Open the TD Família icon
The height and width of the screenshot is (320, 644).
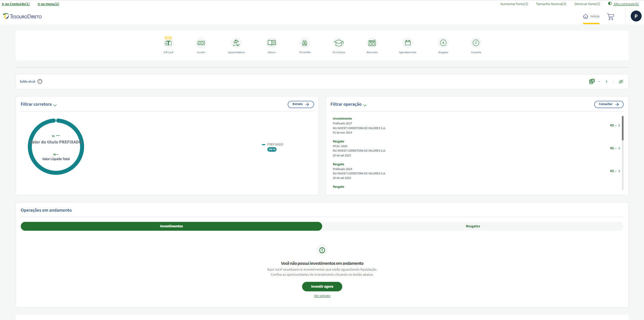point(305,43)
